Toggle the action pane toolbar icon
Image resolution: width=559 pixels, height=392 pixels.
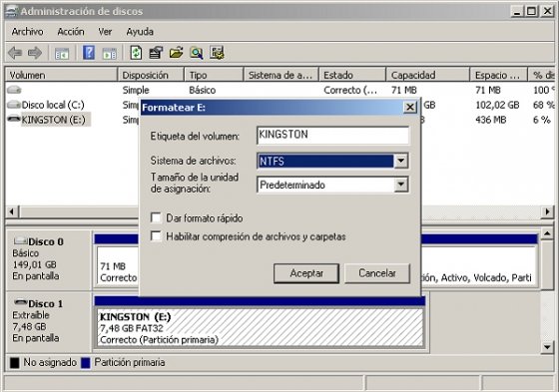coord(110,54)
